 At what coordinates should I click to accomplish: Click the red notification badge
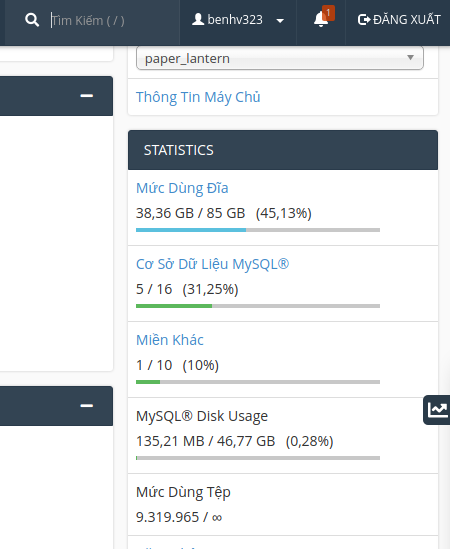click(328, 13)
